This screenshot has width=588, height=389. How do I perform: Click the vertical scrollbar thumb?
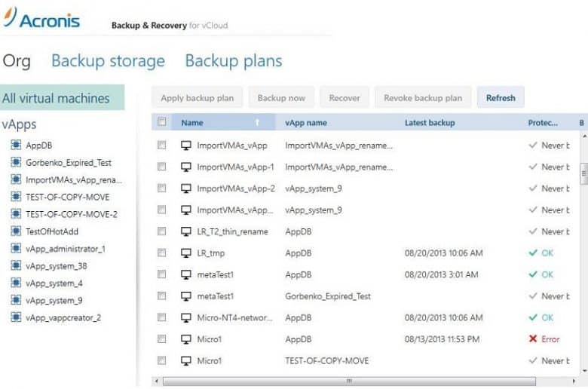click(x=583, y=173)
